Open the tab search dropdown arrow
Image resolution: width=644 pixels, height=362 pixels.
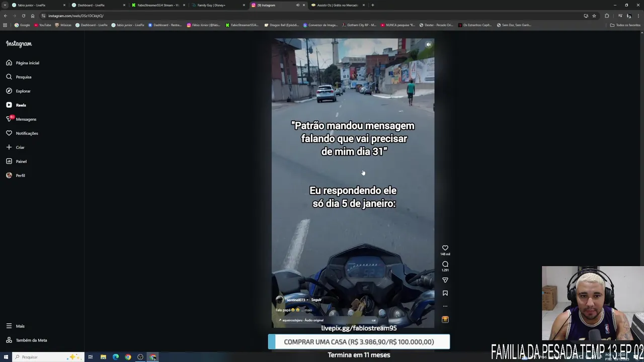point(5,5)
